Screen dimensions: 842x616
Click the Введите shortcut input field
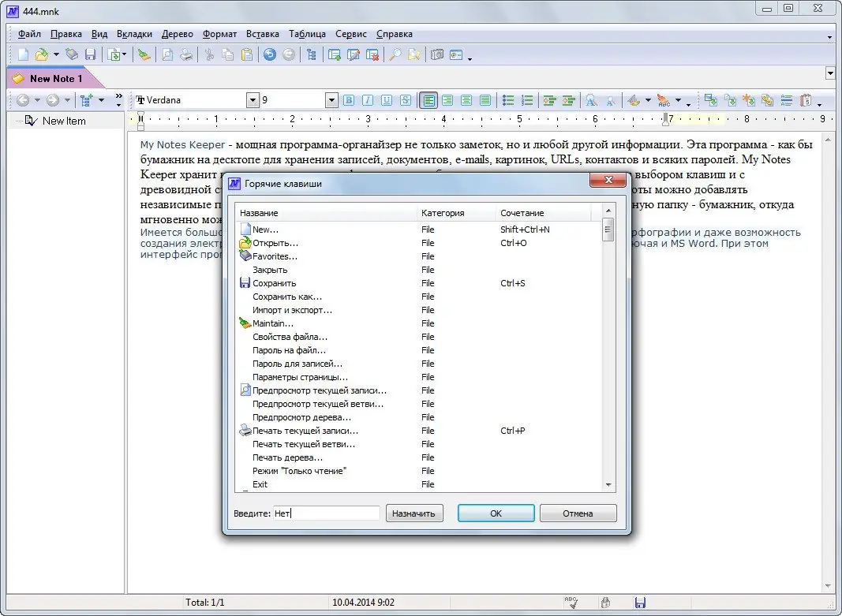(x=327, y=513)
